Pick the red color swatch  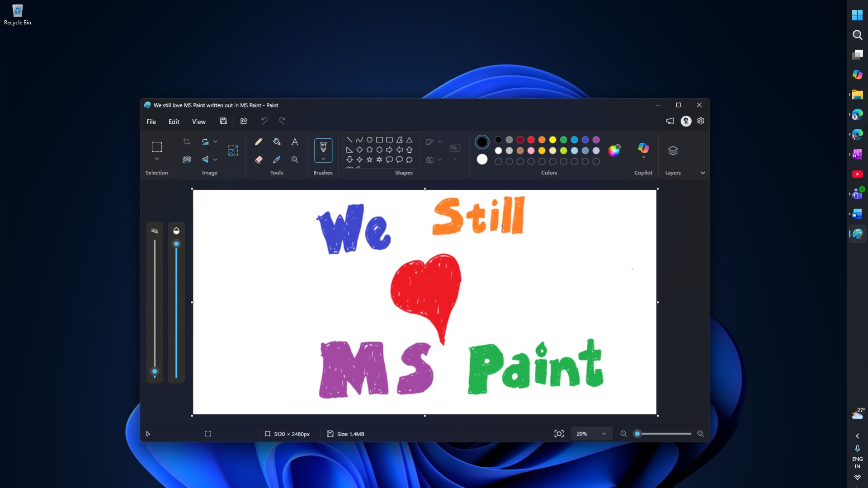(531, 140)
